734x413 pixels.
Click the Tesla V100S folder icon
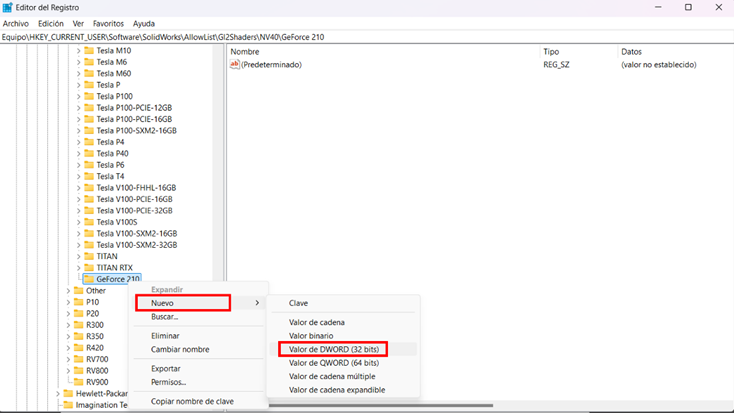[89, 222]
